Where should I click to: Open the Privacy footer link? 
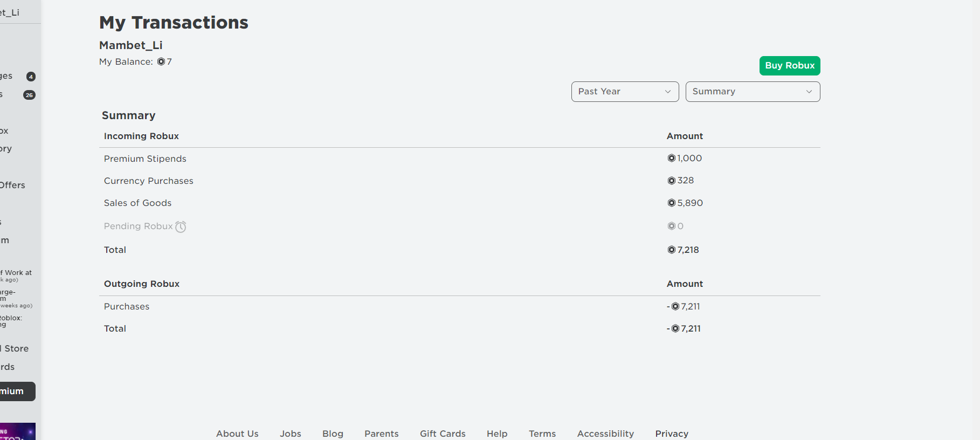[672, 434]
